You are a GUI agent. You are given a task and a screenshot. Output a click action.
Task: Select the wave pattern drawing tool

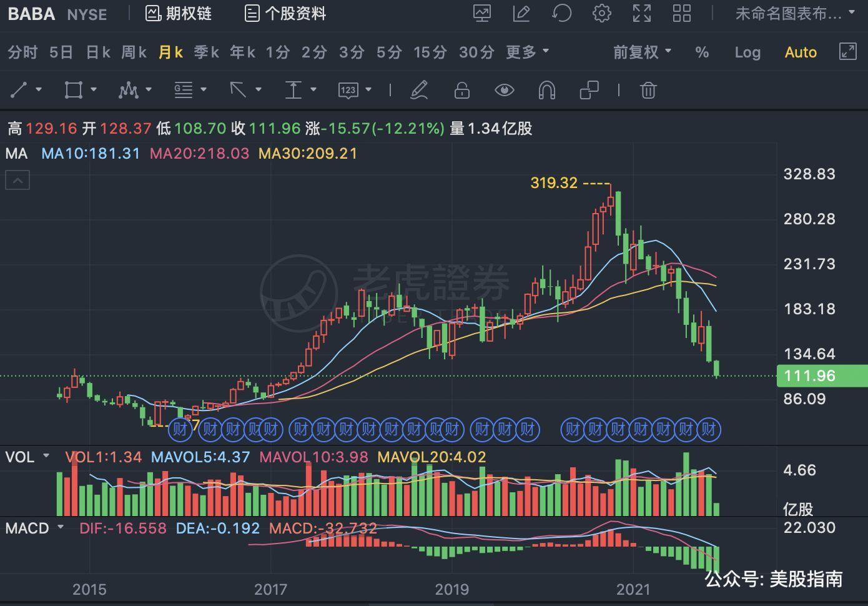[x=128, y=91]
